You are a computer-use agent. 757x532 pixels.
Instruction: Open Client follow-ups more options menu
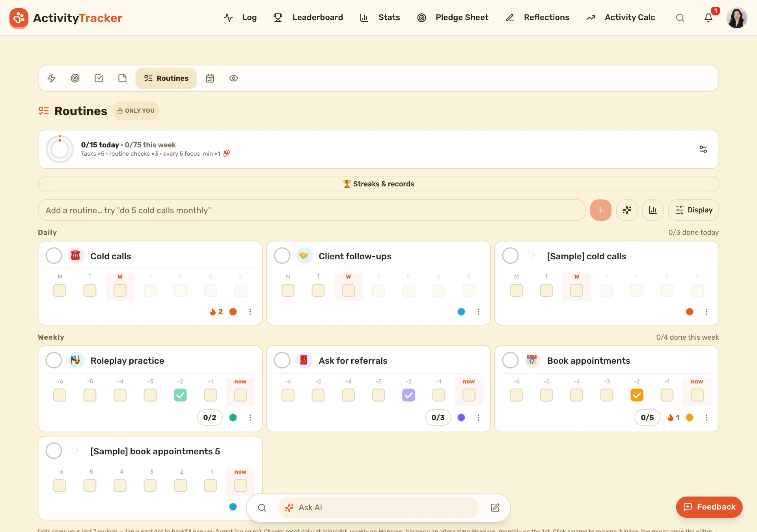point(478,312)
